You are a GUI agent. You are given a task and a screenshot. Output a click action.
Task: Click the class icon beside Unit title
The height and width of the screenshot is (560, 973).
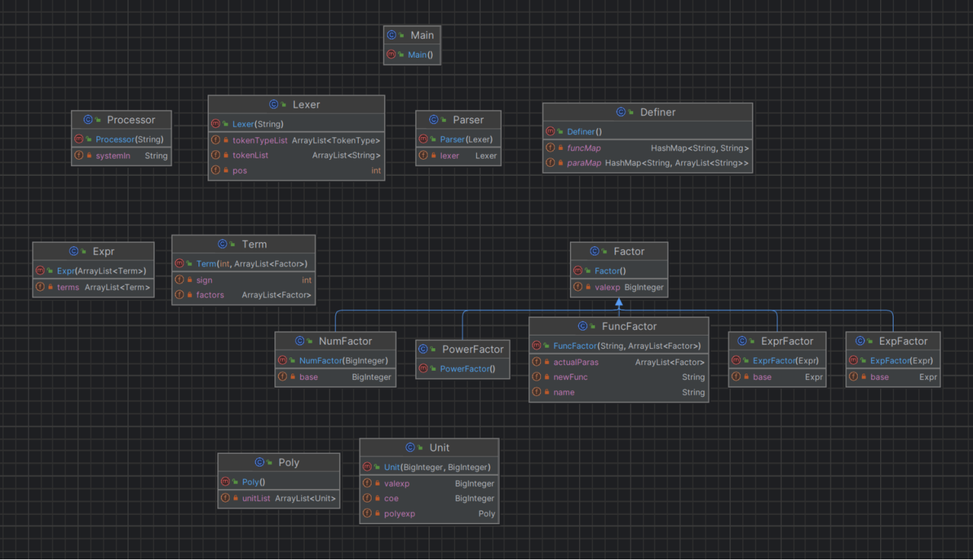click(411, 448)
